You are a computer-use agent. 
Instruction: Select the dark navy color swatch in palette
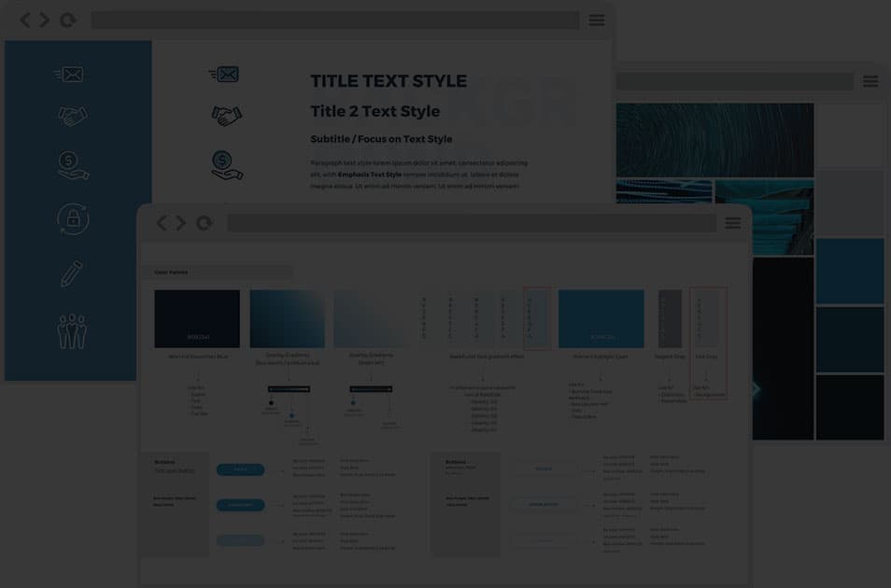tap(197, 318)
